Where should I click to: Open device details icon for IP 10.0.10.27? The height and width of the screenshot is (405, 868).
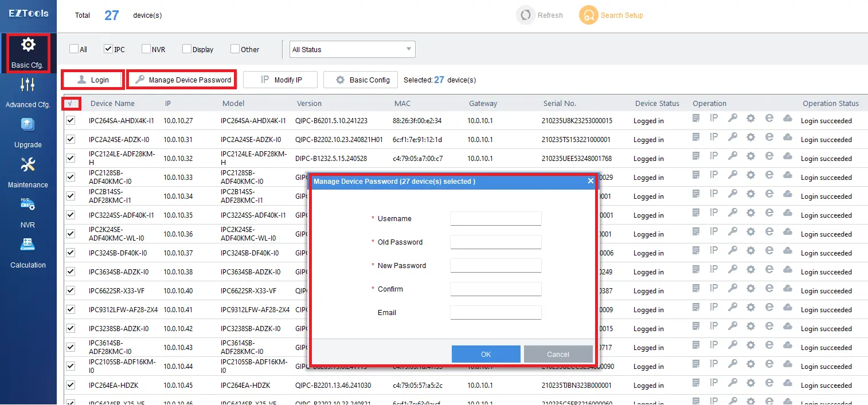pos(696,119)
